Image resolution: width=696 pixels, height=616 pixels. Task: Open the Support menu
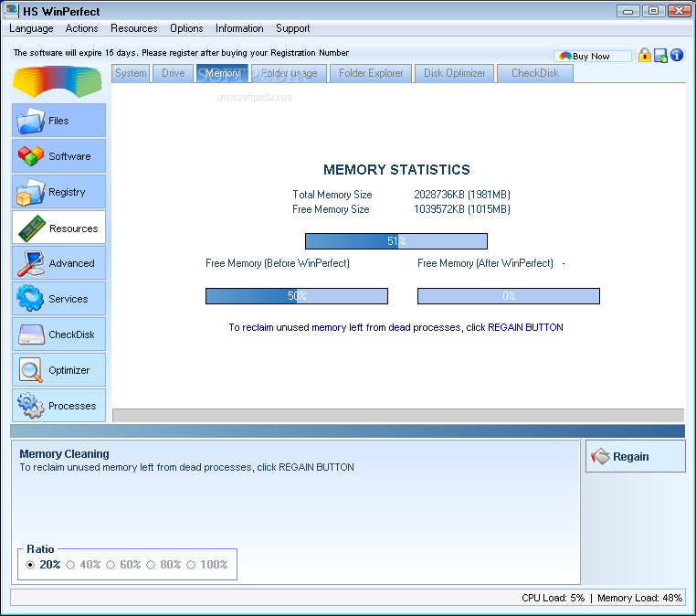pyautogui.click(x=292, y=28)
